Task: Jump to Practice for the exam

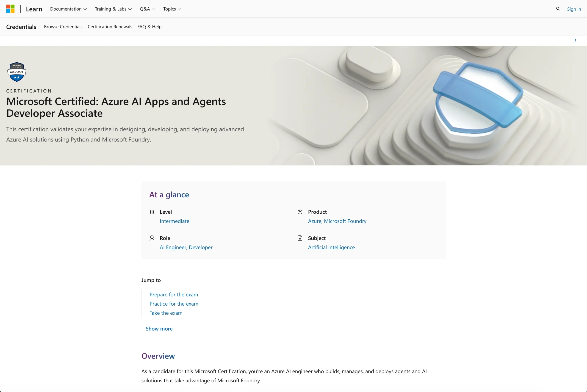Action: point(174,304)
